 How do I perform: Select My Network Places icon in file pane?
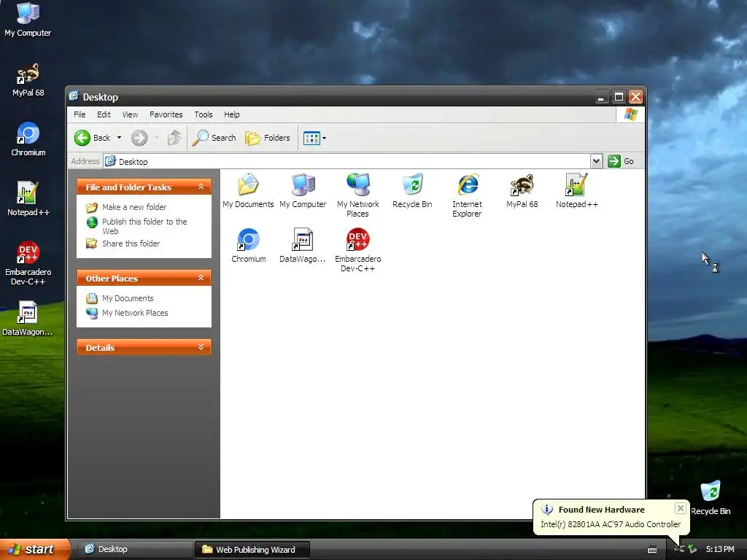tap(357, 195)
